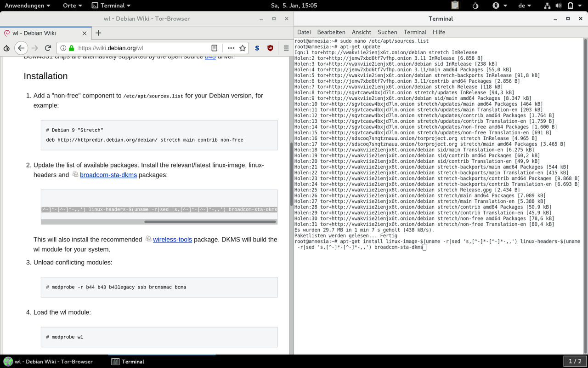The height and width of the screenshot is (368, 588).
Task: Open the wireless-tools package link
Action: click(172, 239)
